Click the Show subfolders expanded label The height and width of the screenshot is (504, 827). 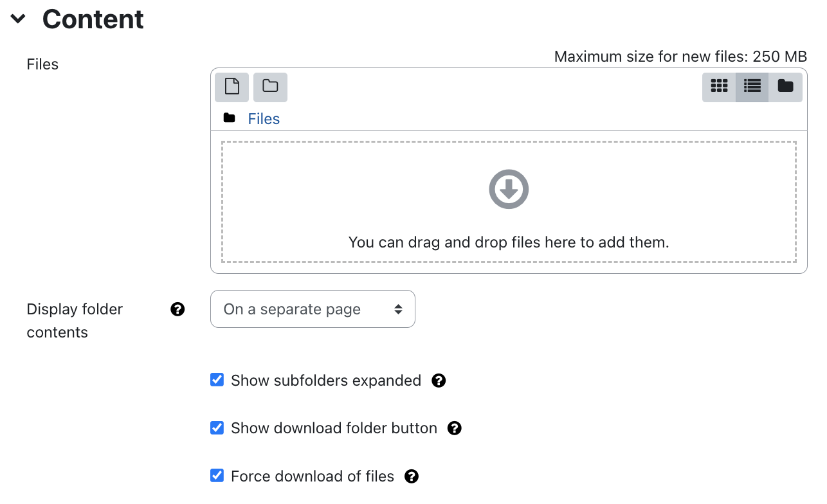coord(326,381)
